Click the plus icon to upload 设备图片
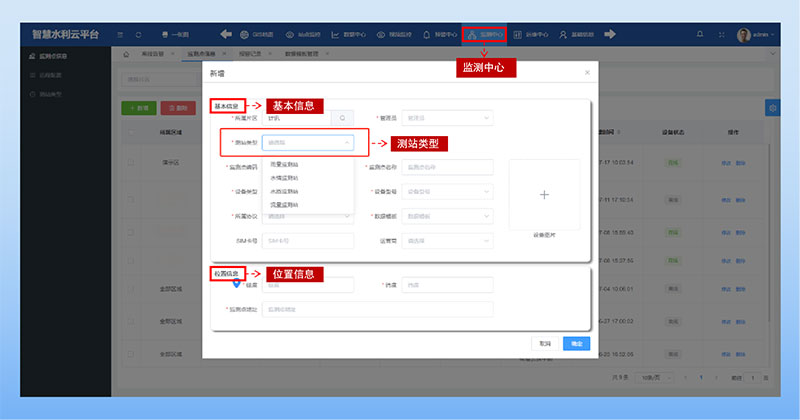The image size is (800, 420). 543,195
